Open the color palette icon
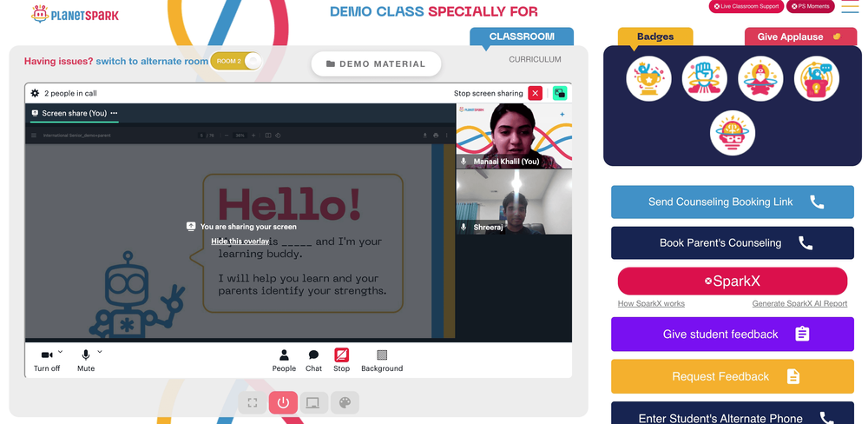Image resolution: width=868 pixels, height=424 pixels. click(x=345, y=402)
